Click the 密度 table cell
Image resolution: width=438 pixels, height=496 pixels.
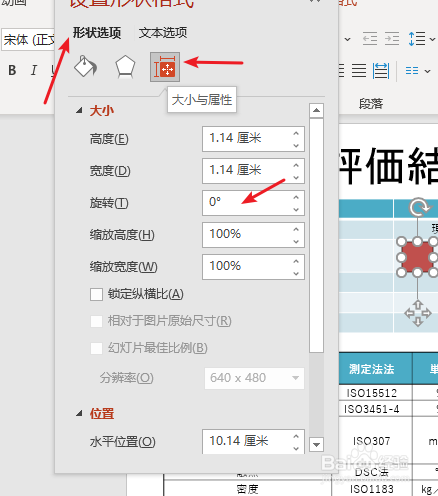pos(247,489)
